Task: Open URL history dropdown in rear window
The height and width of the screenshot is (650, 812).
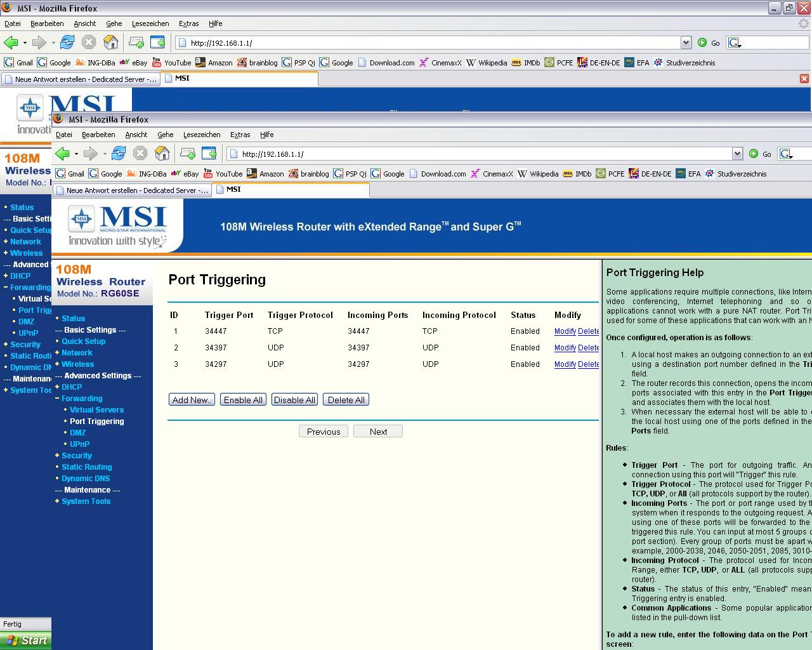Action: (686, 43)
